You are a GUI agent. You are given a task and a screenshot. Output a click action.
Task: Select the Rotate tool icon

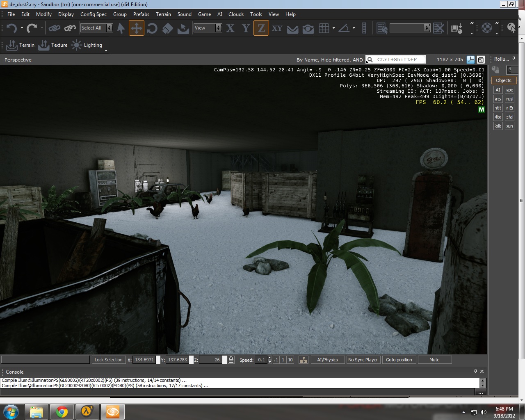pos(152,28)
